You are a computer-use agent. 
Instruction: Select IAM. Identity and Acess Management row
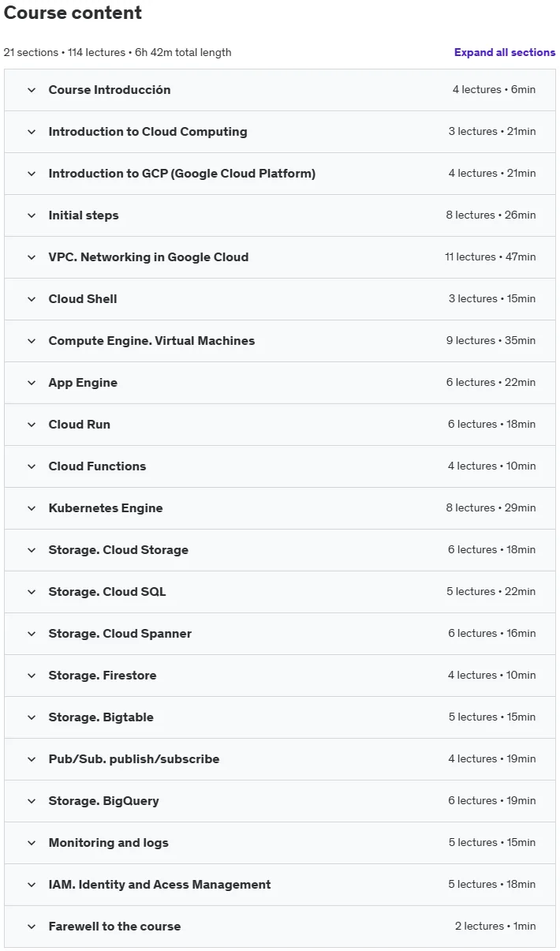[x=280, y=885]
